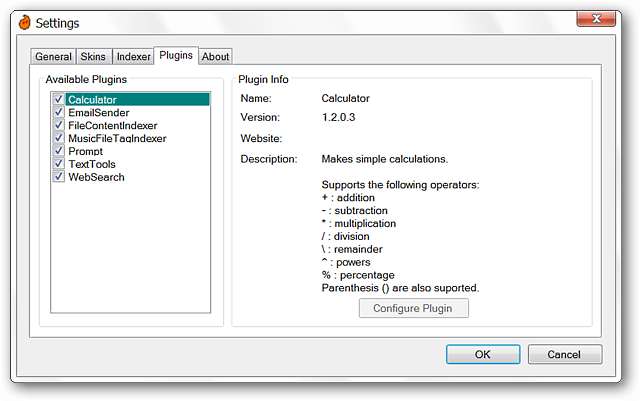Highlight the TextTools plugin name
This screenshot has width=640, height=401.
pos(92,164)
